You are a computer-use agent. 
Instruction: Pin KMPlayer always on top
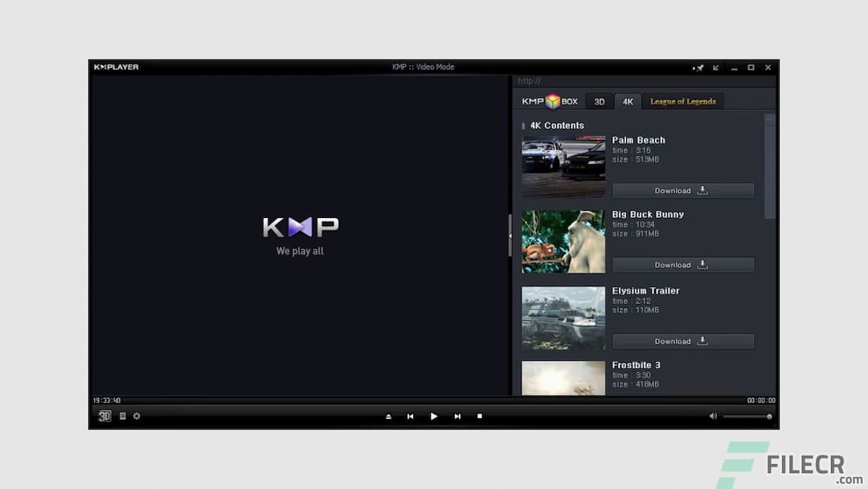pyautogui.click(x=698, y=68)
